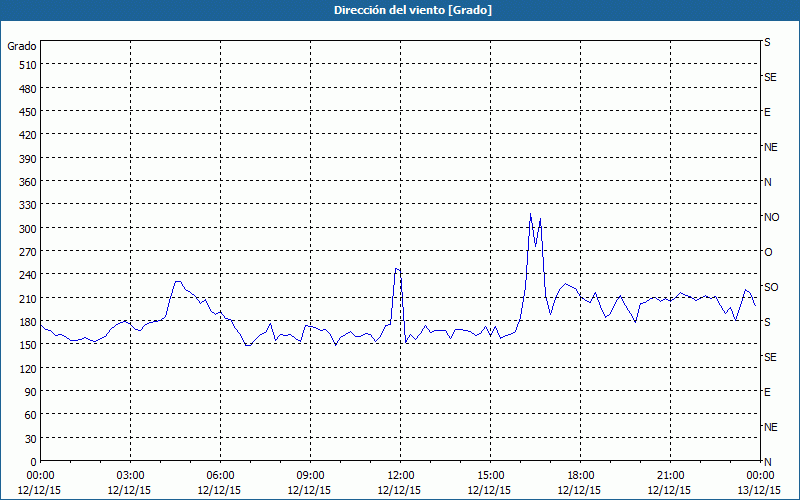Select the 'E' compass label level with 90
Viewport: 800px width, 500px height.
[x=767, y=392]
